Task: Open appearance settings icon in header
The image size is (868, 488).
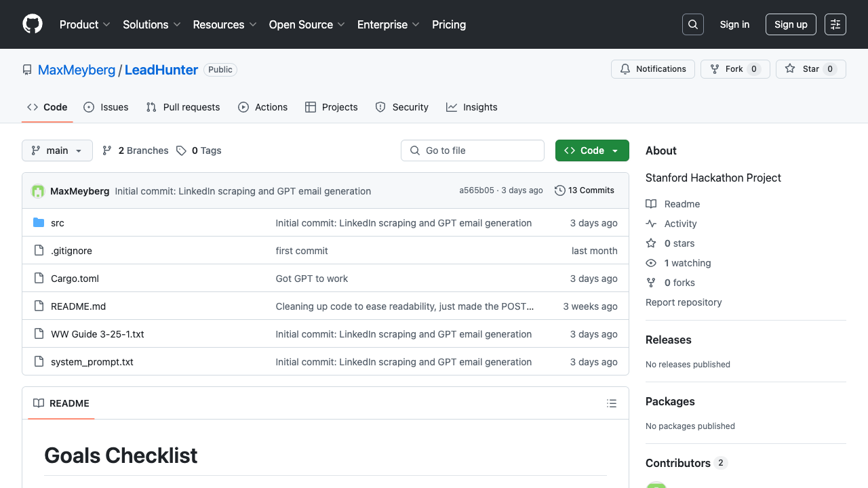Action: (835, 24)
